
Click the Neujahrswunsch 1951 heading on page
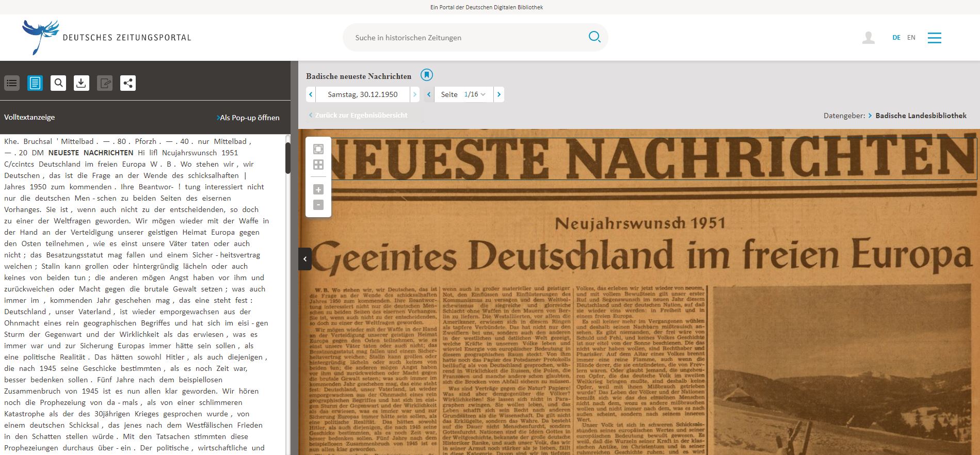pos(640,223)
